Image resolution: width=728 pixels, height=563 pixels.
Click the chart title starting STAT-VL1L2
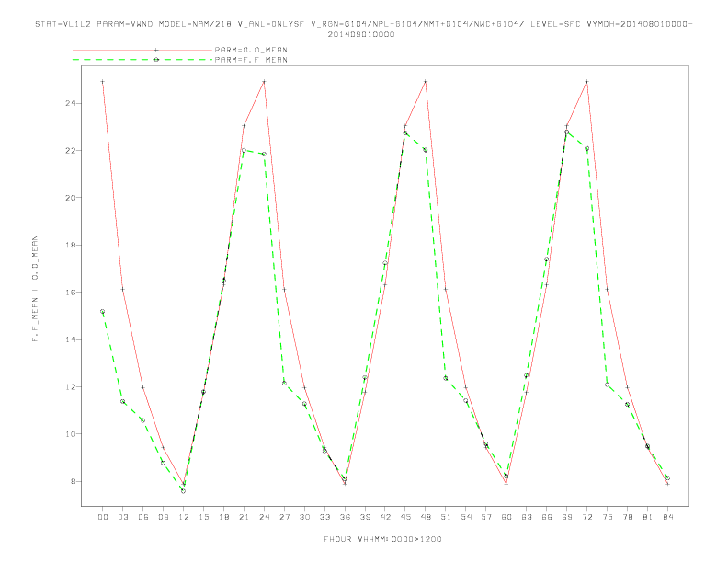(x=363, y=24)
